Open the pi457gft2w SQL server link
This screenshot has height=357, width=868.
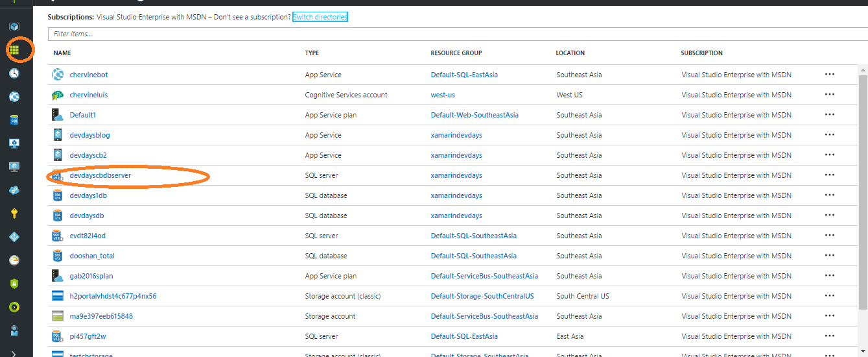coord(88,336)
